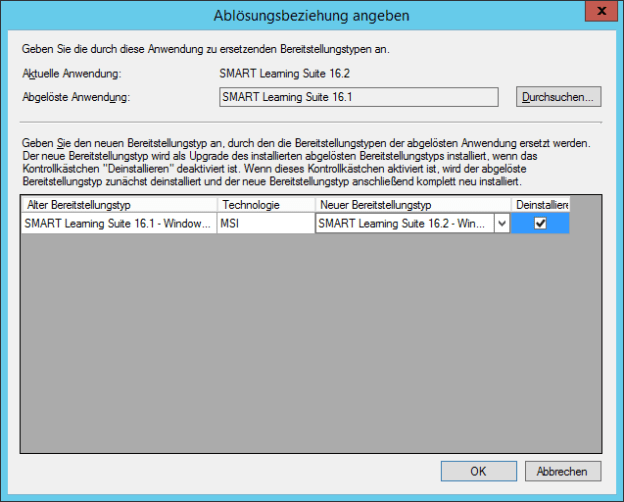Click the Technologie column header

pyautogui.click(x=265, y=204)
